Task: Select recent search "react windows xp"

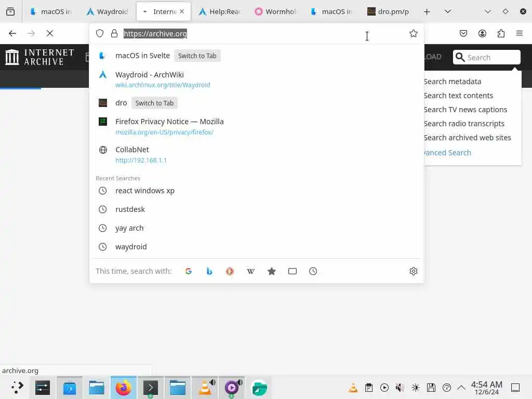Action: pyautogui.click(x=257, y=191)
